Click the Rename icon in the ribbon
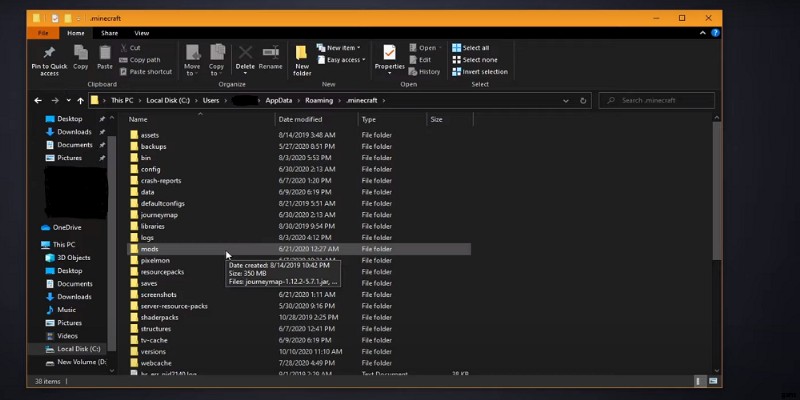This screenshot has height=400, width=800. click(x=271, y=55)
